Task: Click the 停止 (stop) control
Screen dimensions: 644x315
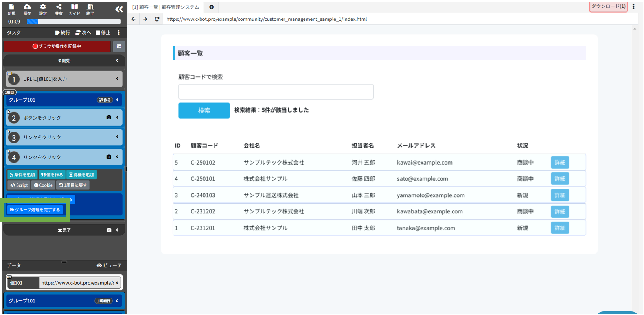Action: [x=103, y=33]
